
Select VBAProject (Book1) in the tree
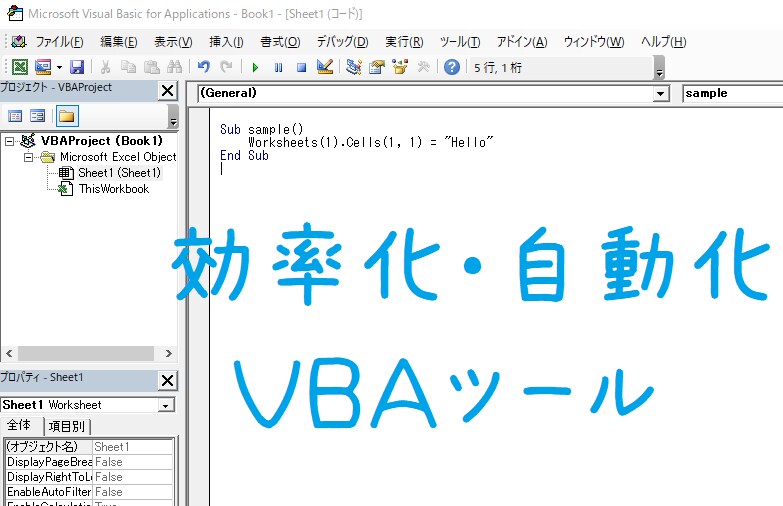[x=102, y=141]
